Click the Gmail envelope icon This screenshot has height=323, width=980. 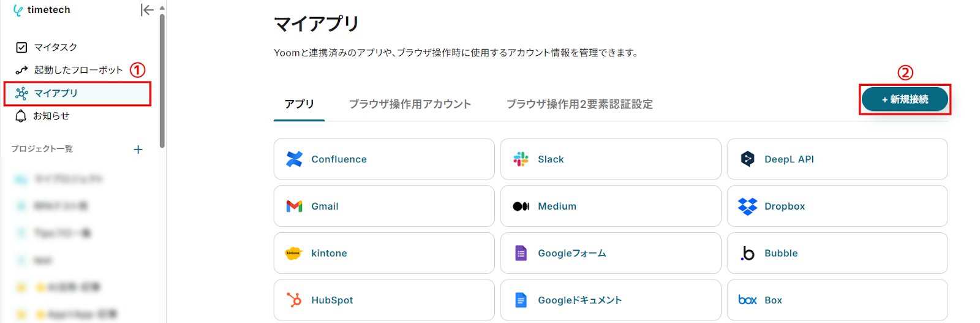pyautogui.click(x=294, y=207)
